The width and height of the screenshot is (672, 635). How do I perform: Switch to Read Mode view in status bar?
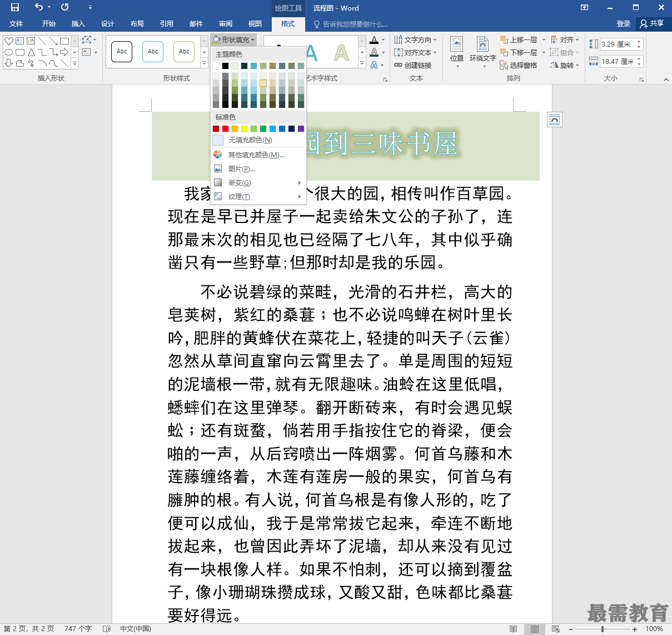click(513, 629)
